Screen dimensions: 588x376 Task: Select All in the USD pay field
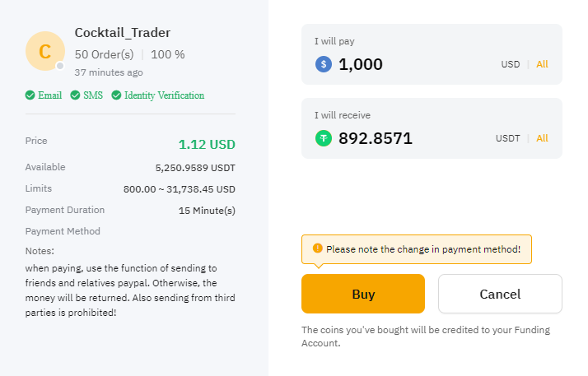[542, 64]
